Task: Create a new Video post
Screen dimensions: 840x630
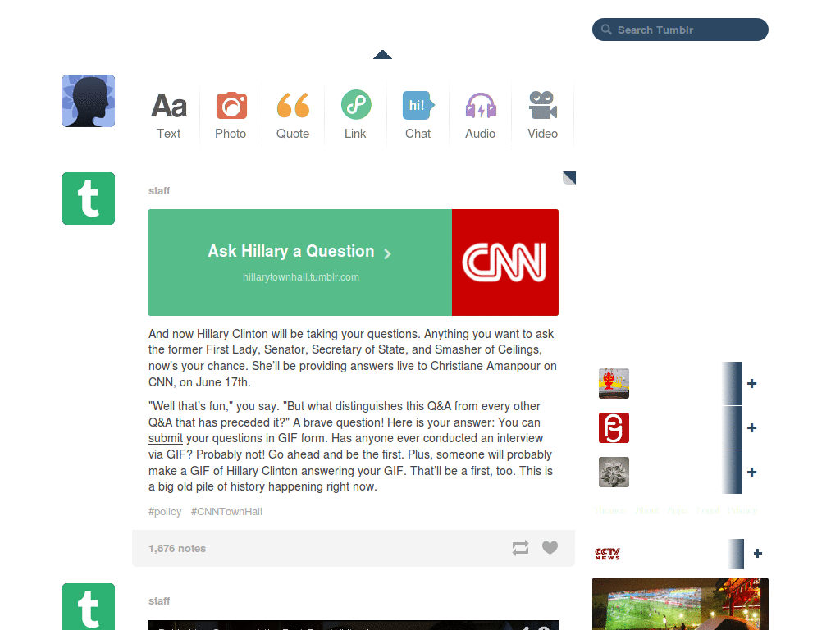Action: pos(543,116)
